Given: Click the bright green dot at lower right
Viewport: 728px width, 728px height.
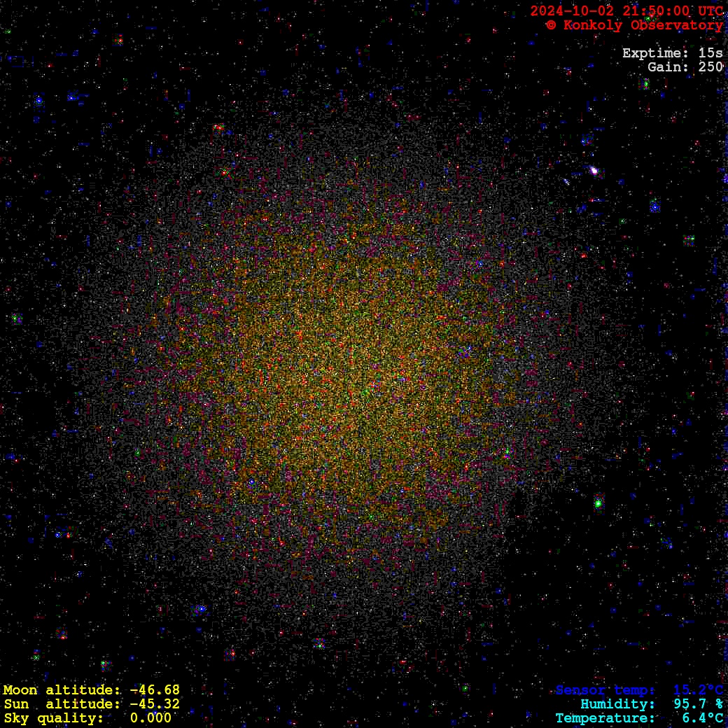Looking at the screenshot, I should [598, 503].
